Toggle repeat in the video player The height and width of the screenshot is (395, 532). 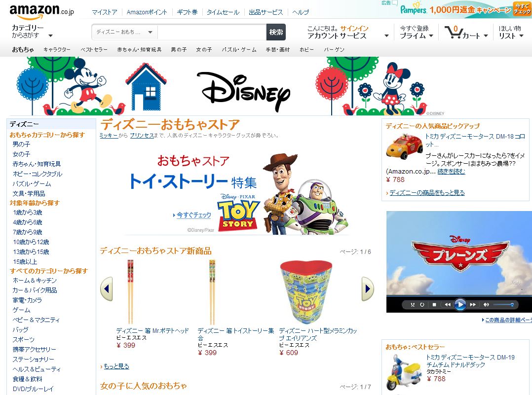[x=422, y=304]
